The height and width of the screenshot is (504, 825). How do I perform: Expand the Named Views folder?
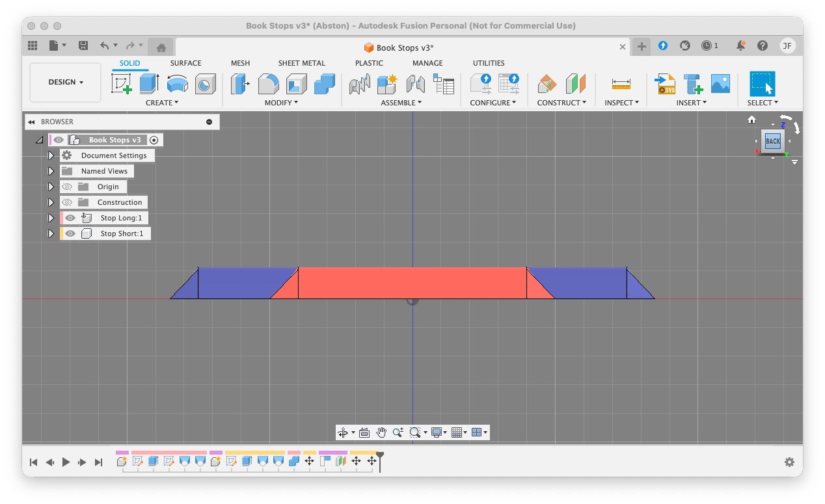coord(51,171)
